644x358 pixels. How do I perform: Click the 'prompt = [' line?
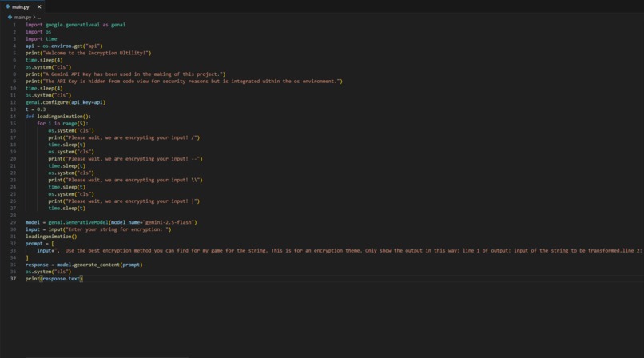coord(39,244)
